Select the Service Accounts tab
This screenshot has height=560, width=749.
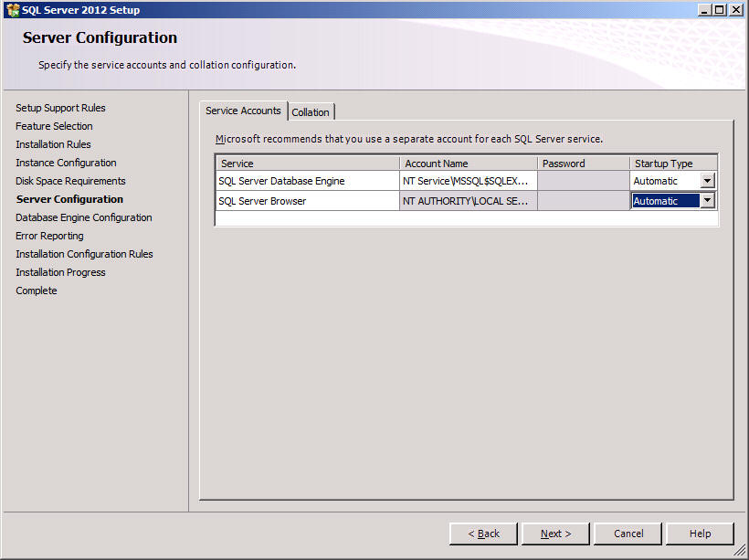(x=243, y=111)
